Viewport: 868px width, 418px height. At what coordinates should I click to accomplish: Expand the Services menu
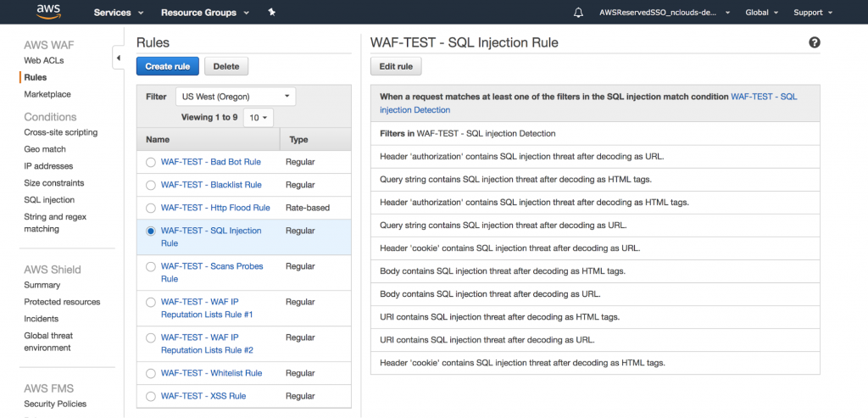coord(118,13)
